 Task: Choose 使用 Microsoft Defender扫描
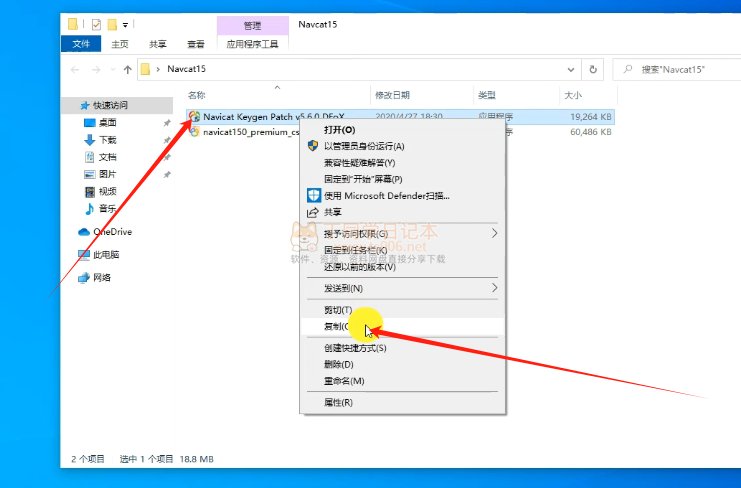(403, 196)
